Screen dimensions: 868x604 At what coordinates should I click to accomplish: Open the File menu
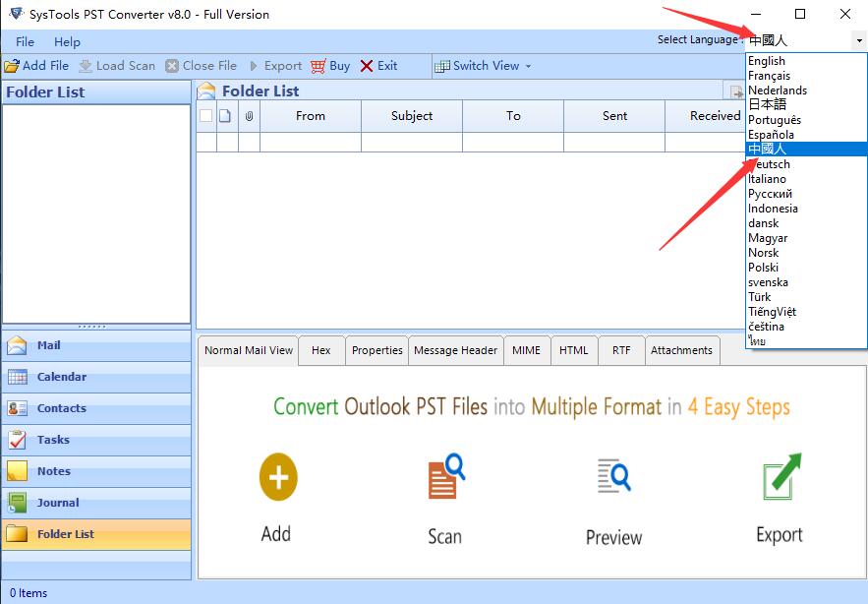[25, 42]
